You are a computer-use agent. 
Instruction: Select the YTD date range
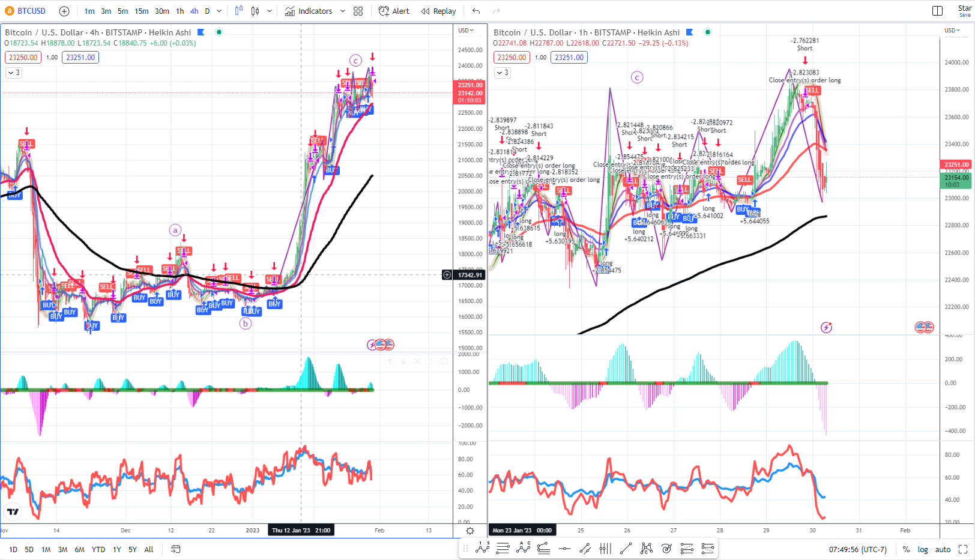pos(98,549)
